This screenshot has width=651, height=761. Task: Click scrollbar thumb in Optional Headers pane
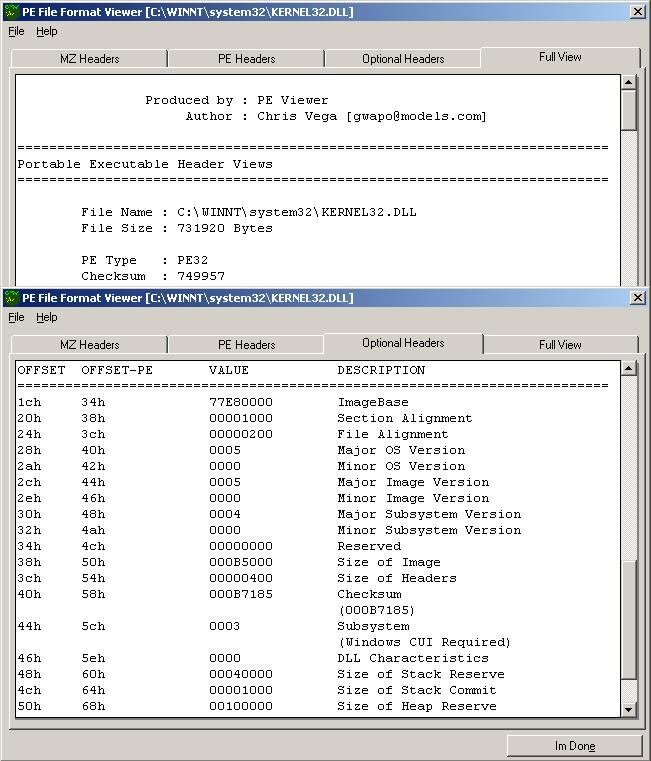(x=629, y=619)
